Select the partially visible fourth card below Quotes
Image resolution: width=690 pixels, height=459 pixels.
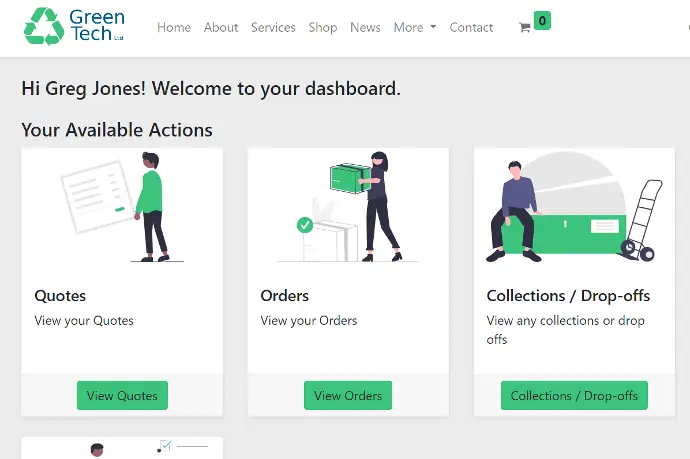click(x=122, y=448)
